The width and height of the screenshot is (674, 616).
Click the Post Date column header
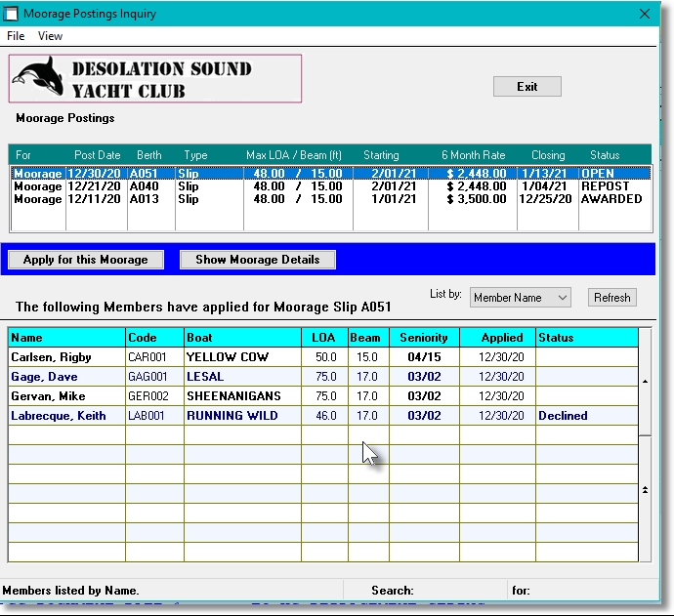click(x=97, y=155)
